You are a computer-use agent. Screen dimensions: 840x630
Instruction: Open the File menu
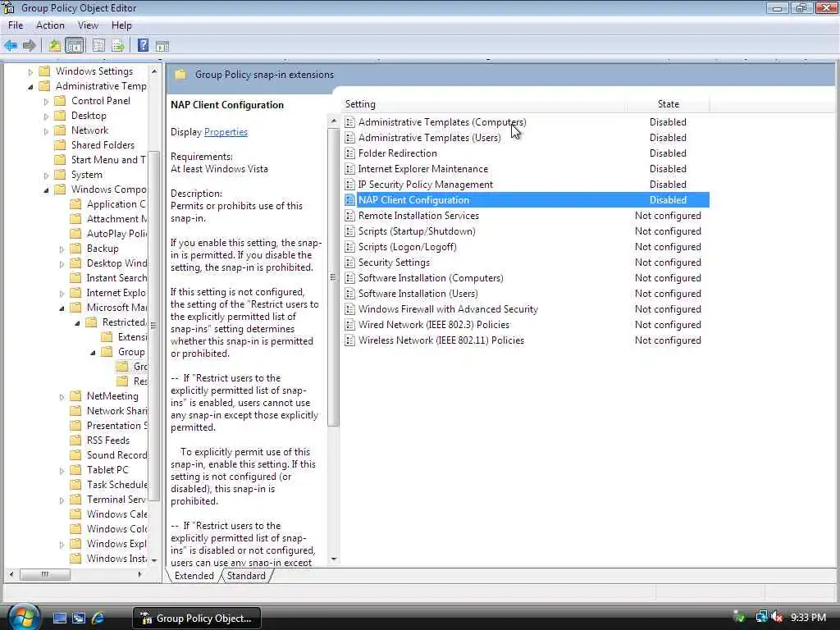pyautogui.click(x=16, y=25)
